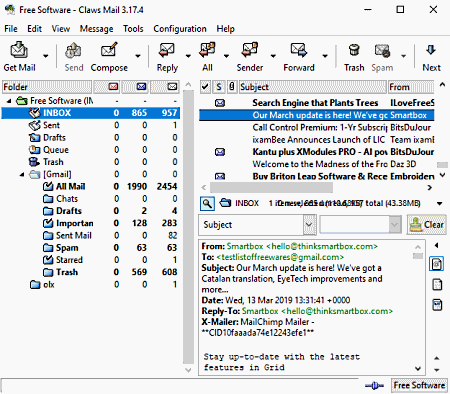Click the mark checkmark column header
Viewport: 450px width, 394px height.
coord(205,87)
